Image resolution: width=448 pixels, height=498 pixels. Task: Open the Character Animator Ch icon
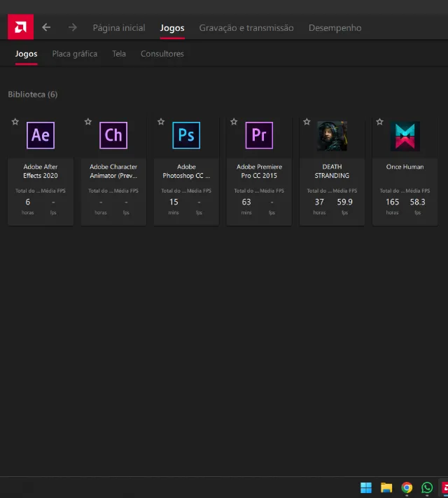[x=113, y=135]
